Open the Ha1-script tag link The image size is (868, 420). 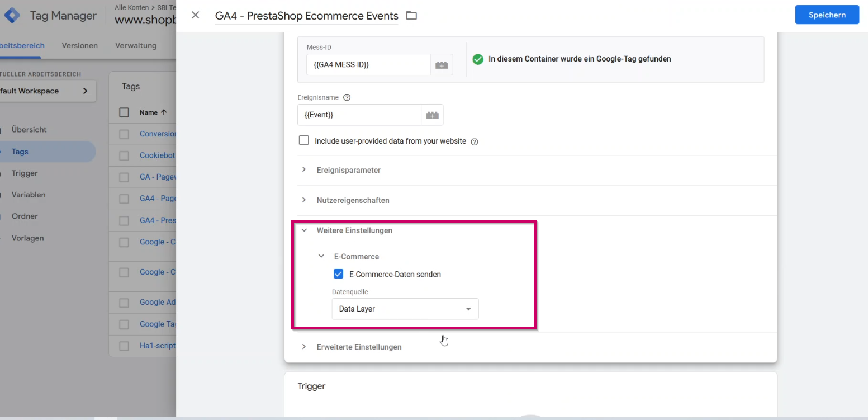point(158,346)
